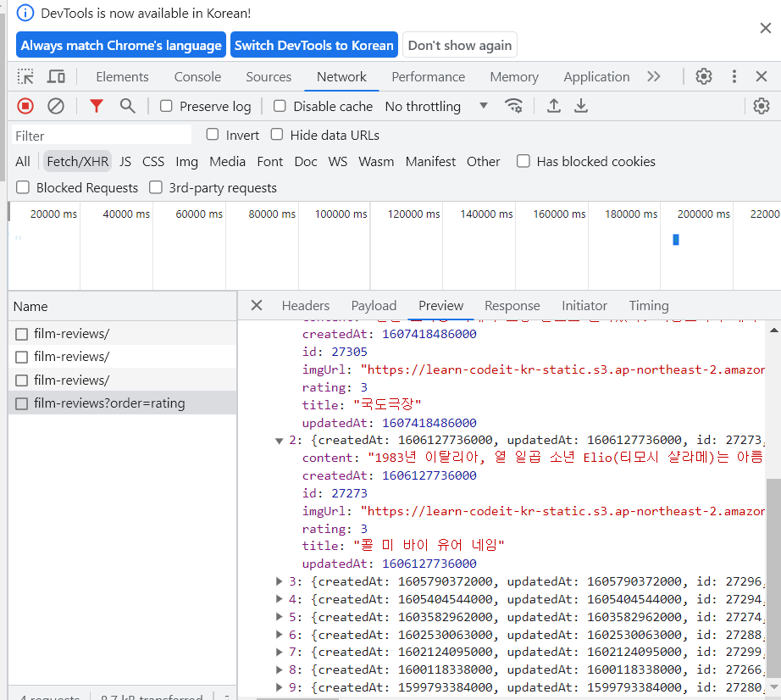The image size is (781, 700).
Task: Check the Invert filter checkbox
Action: [x=213, y=135]
